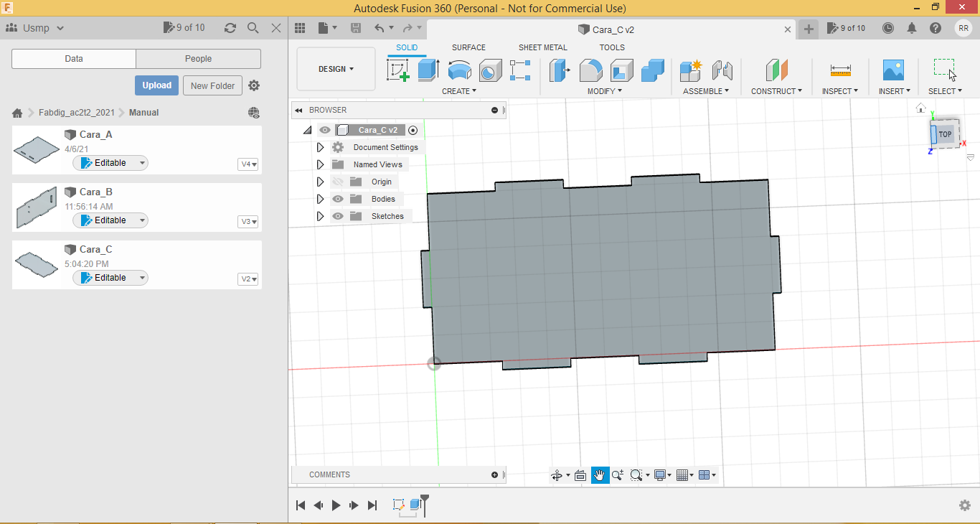Select the Shell tool icon
The width and height of the screenshot is (980, 524).
click(x=621, y=70)
